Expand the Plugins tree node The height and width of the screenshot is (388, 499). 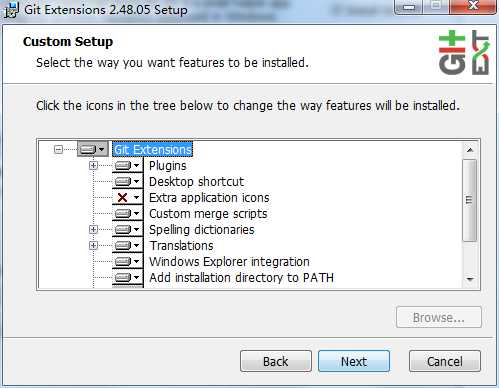click(93, 165)
